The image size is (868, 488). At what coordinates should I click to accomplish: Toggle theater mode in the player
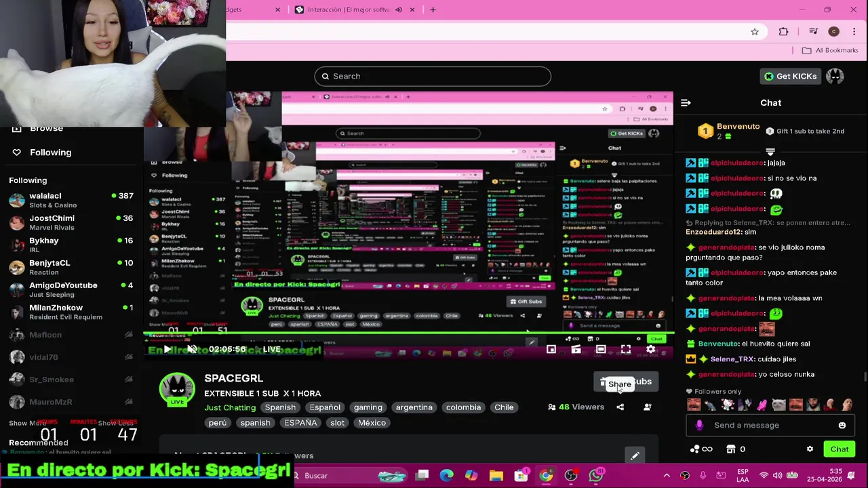(x=601, y=349)
